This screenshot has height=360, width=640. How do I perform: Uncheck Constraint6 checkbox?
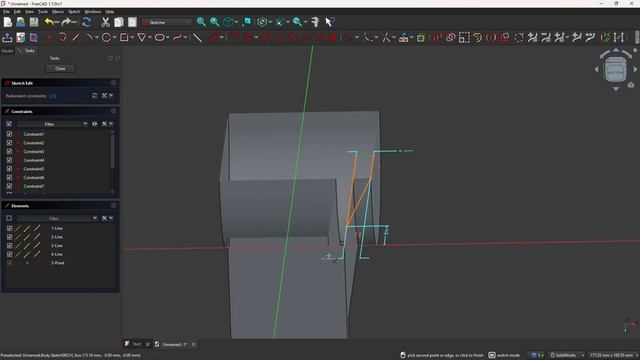9,178
